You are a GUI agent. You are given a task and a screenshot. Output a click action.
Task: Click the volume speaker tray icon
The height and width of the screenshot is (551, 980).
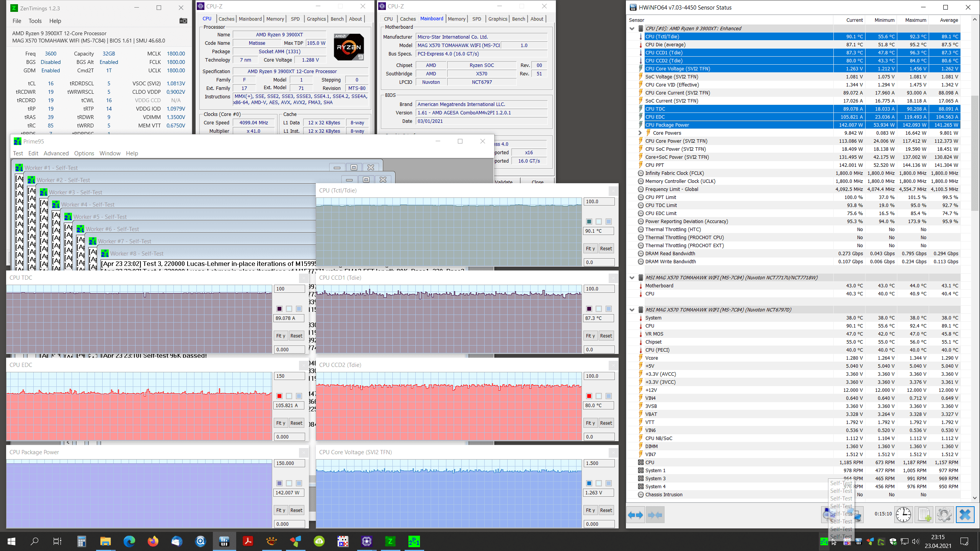[916, 541]
